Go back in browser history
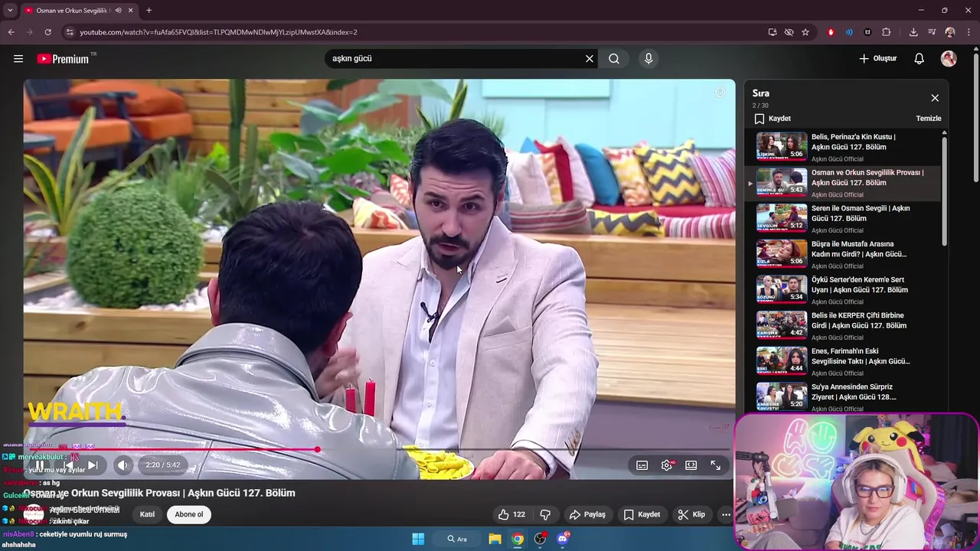980x551 pixels. [11, 32]
